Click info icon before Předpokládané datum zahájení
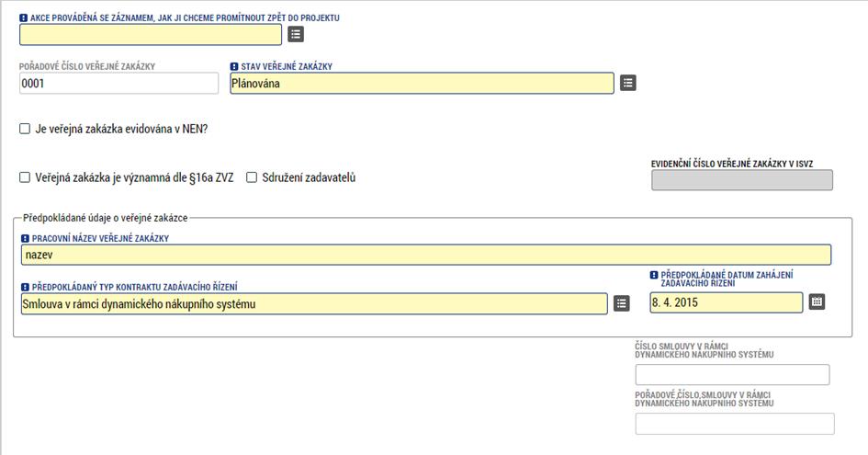 click(654, 275)
